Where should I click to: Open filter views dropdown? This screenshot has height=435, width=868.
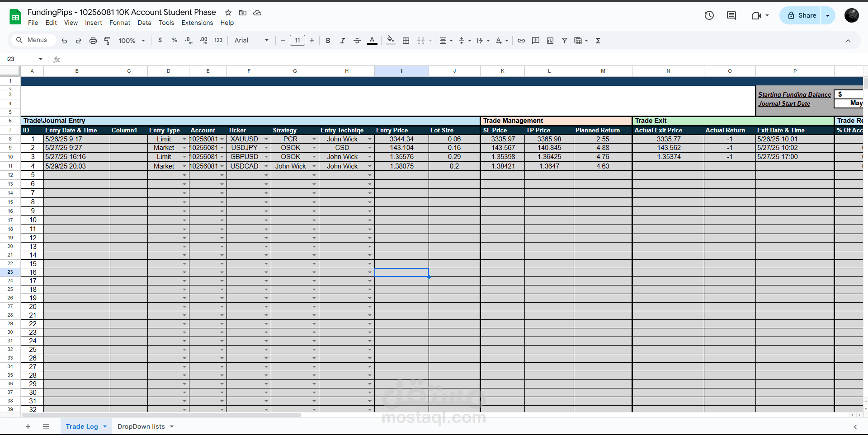pyautogui.click(x=581, y=41)
